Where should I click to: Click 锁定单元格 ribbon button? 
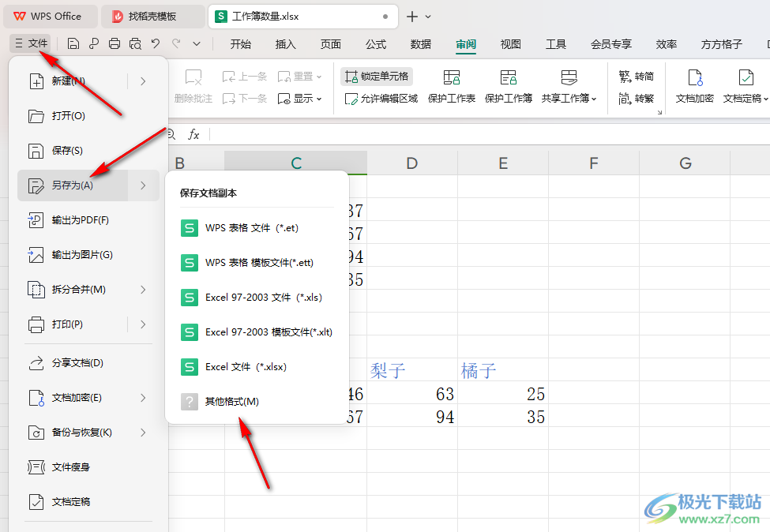coord(377,77)
